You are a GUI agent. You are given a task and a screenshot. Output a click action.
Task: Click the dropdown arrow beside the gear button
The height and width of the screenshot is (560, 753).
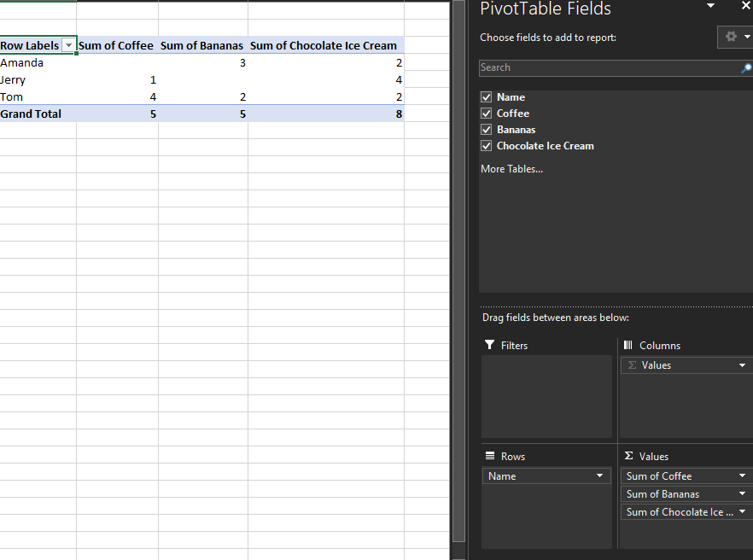tap(747, 37)
